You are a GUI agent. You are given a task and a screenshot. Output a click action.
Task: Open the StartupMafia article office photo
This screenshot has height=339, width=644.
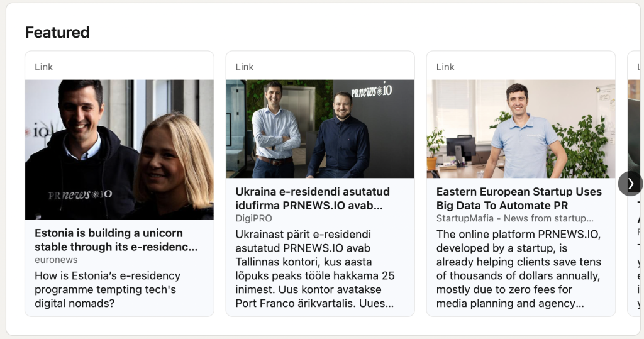coord(521,128)
